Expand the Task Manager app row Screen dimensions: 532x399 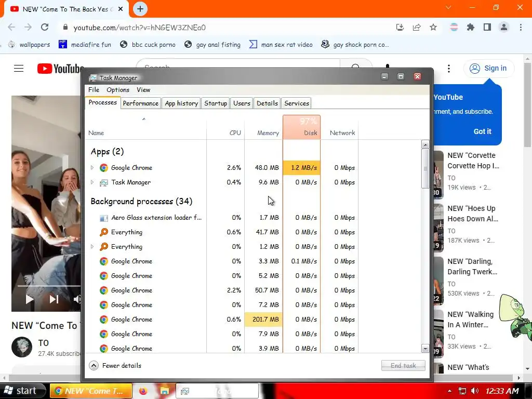coord(92,182)
